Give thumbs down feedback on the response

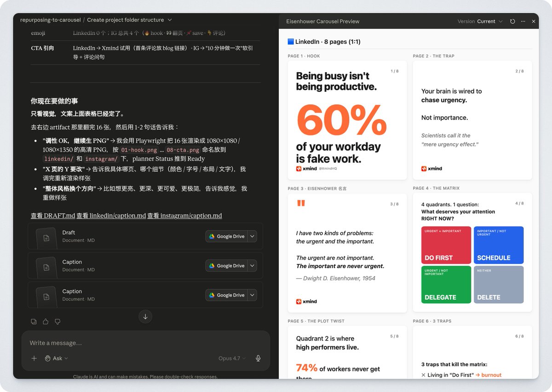coord(57,322)
